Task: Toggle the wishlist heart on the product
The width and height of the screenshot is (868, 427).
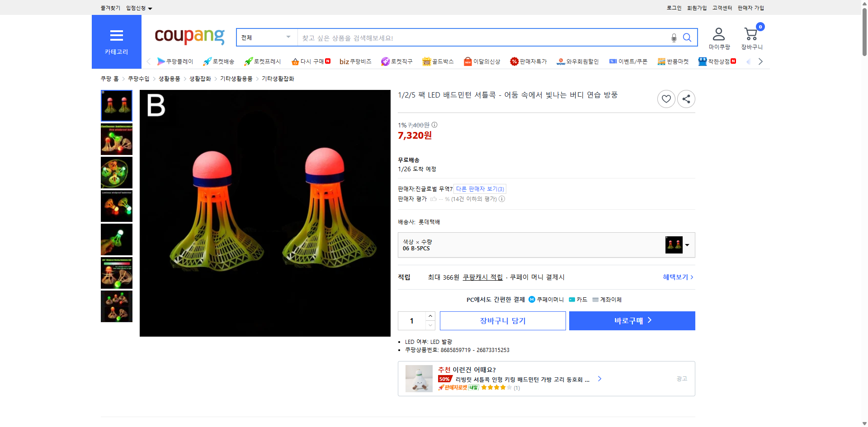Action: pyautogui.click(x=666, y=99)
